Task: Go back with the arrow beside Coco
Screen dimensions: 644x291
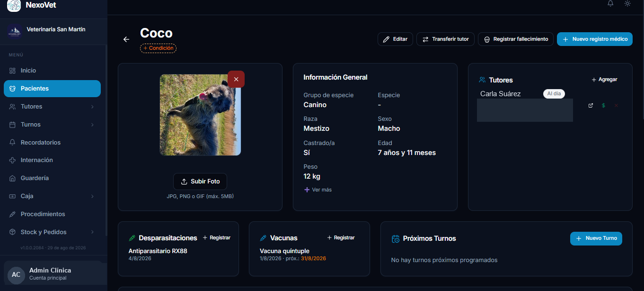Action: [126, 39]
